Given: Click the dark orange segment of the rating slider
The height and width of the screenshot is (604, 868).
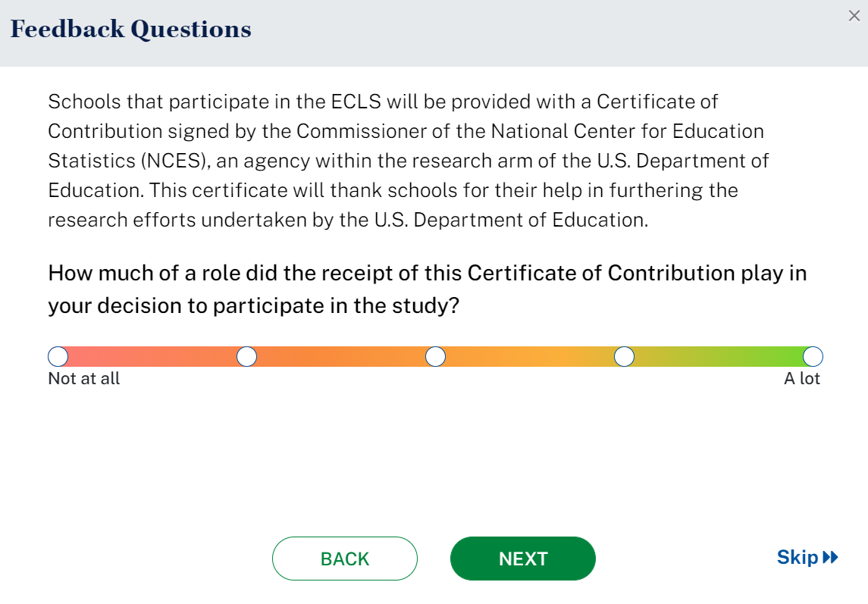Looking at the screenshot, I should pyautogui.click(x=341, y=356).
